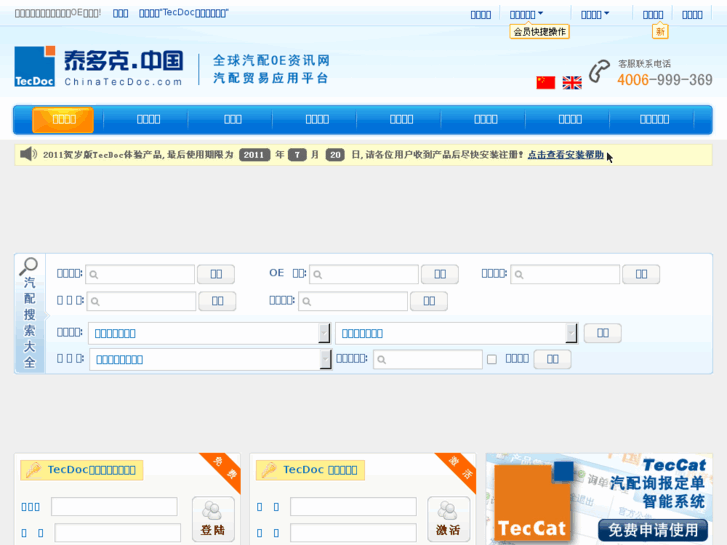
Task: Click the 汽配询报单智能系统 banner text
Action: click(x=658, y=492)
